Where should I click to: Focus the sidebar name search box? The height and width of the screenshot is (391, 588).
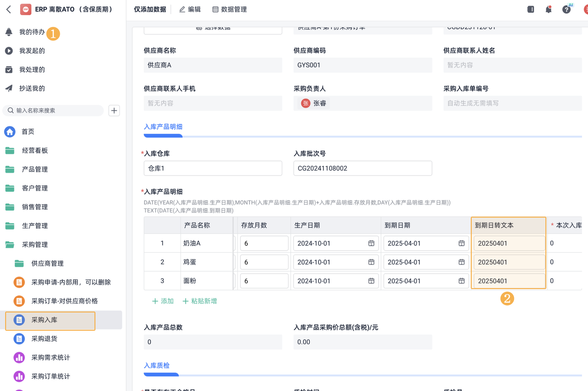pyautogui.click(x=54, y=110)
